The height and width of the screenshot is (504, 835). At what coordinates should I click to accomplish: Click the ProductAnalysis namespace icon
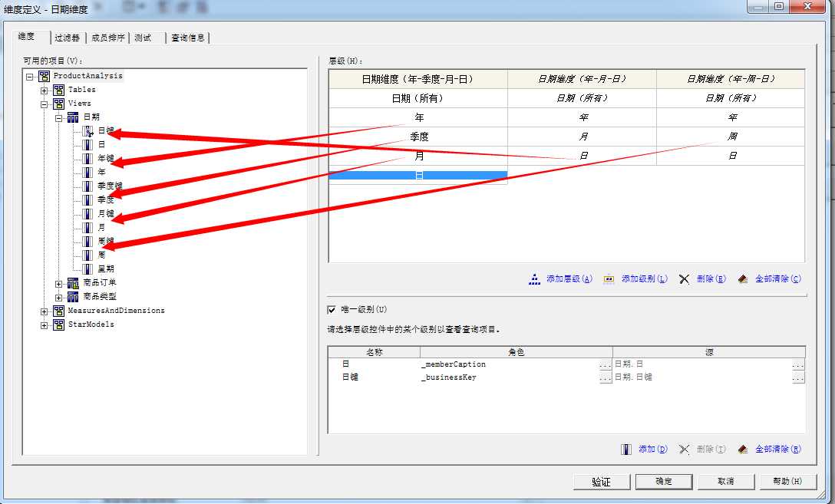45,76
